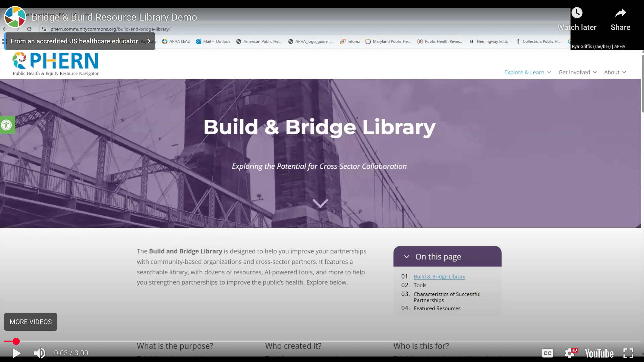Collapse the On this page panel

point(407,257)
